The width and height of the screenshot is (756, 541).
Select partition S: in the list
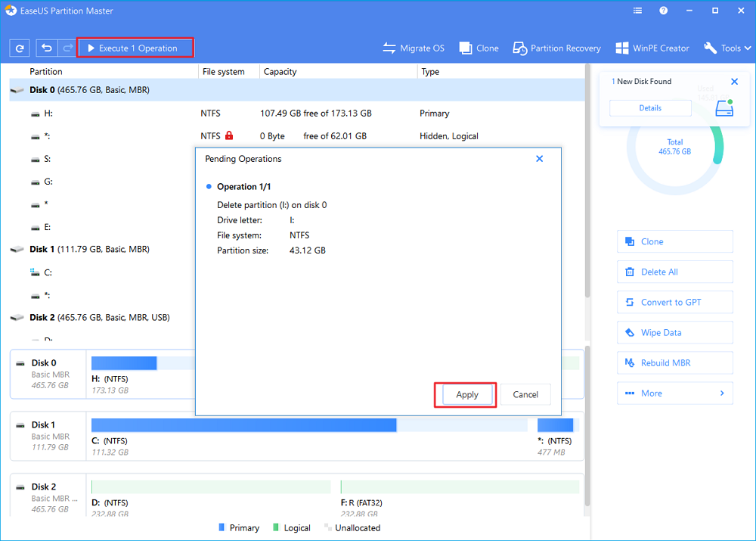point(102,159)
